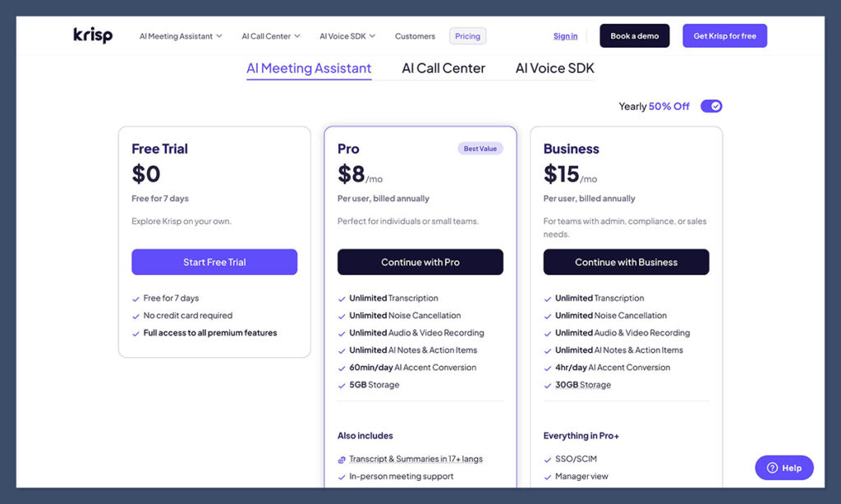Select the AI Voice SDK pricing tab
The width and height of the screenshot is (841, 504).
[554, 69]
